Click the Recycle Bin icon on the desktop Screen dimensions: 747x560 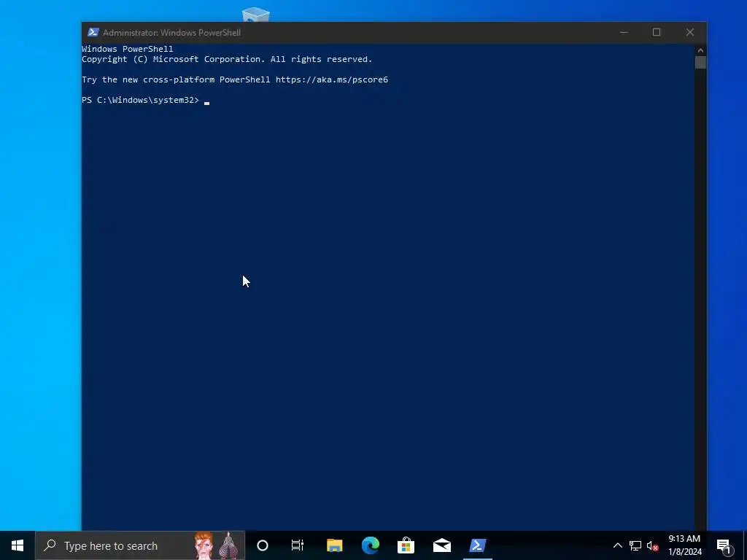[x=256, y=15]
